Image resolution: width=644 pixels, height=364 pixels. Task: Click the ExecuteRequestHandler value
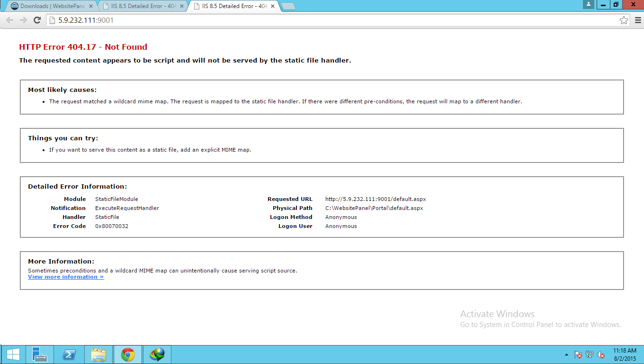(x=127, y=208)
